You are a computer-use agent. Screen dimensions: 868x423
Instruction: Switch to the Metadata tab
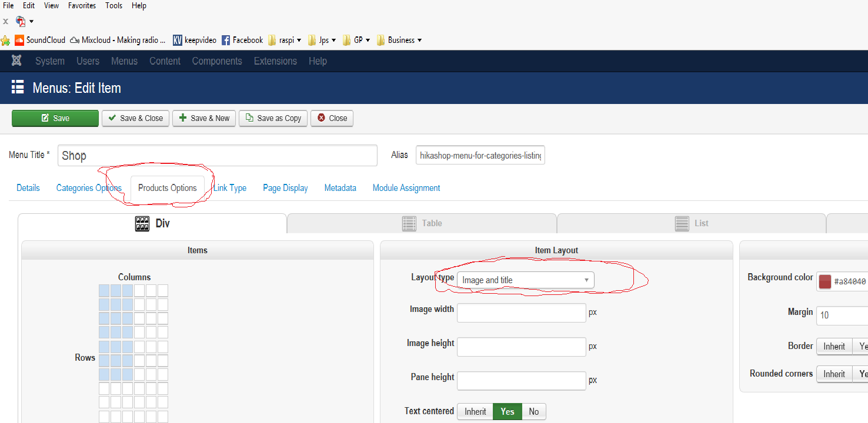coord(340,188)
